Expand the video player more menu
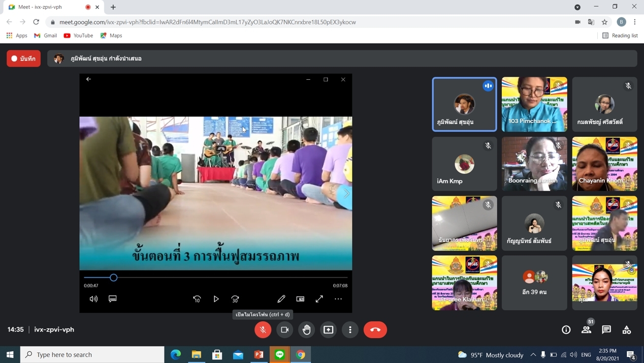The image size is (644, 363). (x=338, y=299)
